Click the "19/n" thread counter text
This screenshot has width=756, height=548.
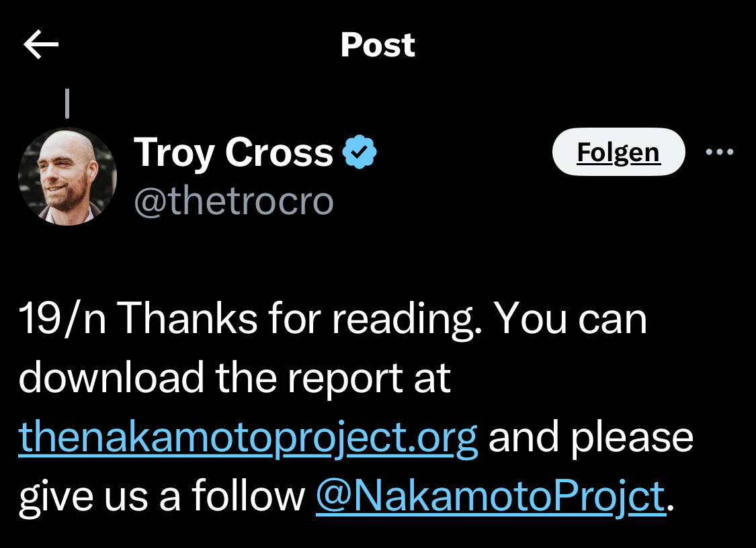pos(61,319)
